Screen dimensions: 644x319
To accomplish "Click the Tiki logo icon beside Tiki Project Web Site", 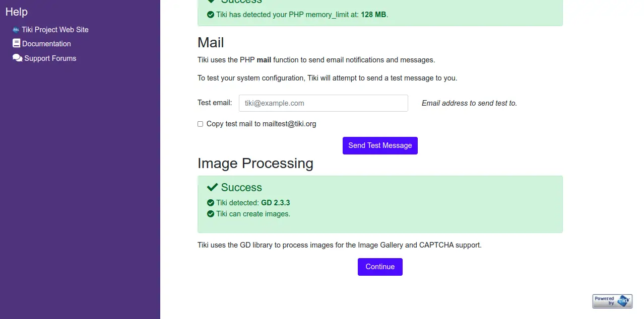I will point(16,30).
